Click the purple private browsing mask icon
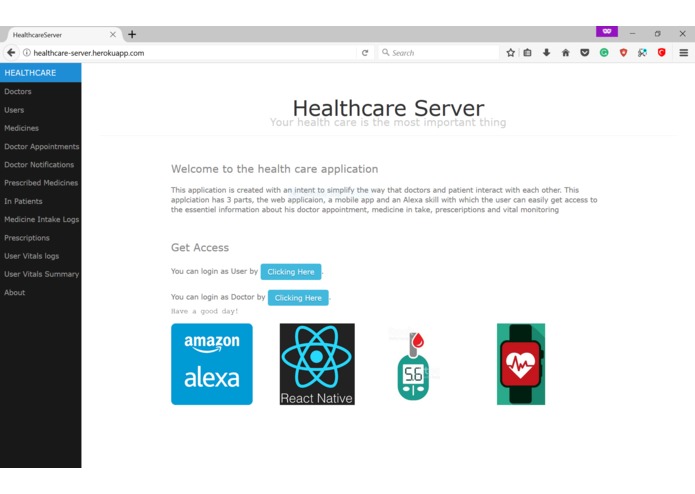Screen dimensions: 695x494 607,31
